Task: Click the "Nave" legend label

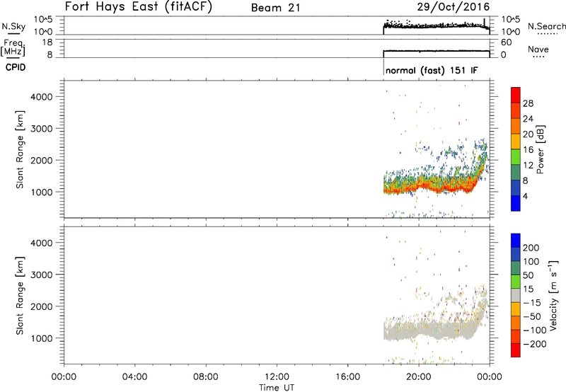Action: coord(538,50)
